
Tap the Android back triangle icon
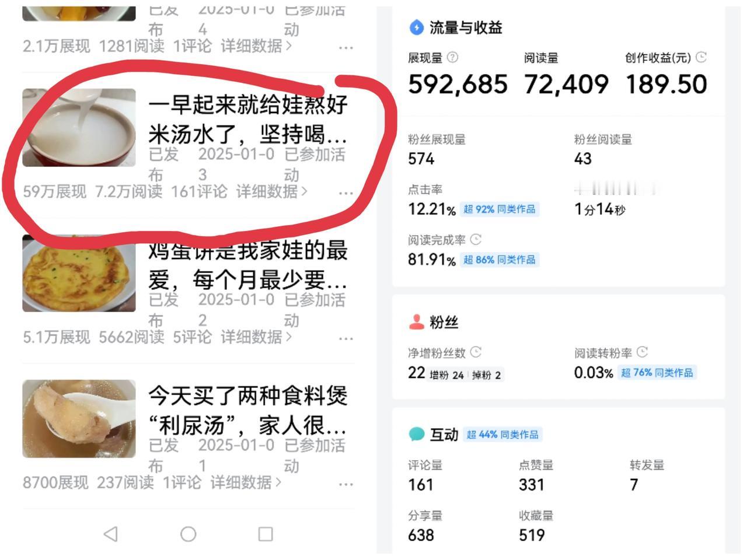[111, 534]
